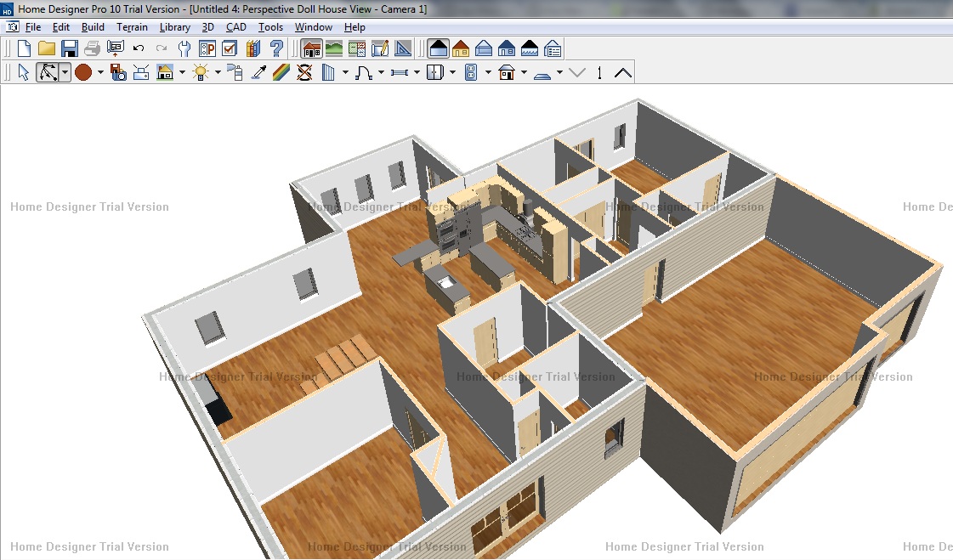Click the vertical line with endpoints icon
Screen dimensions: 953x560
(600, 73)
